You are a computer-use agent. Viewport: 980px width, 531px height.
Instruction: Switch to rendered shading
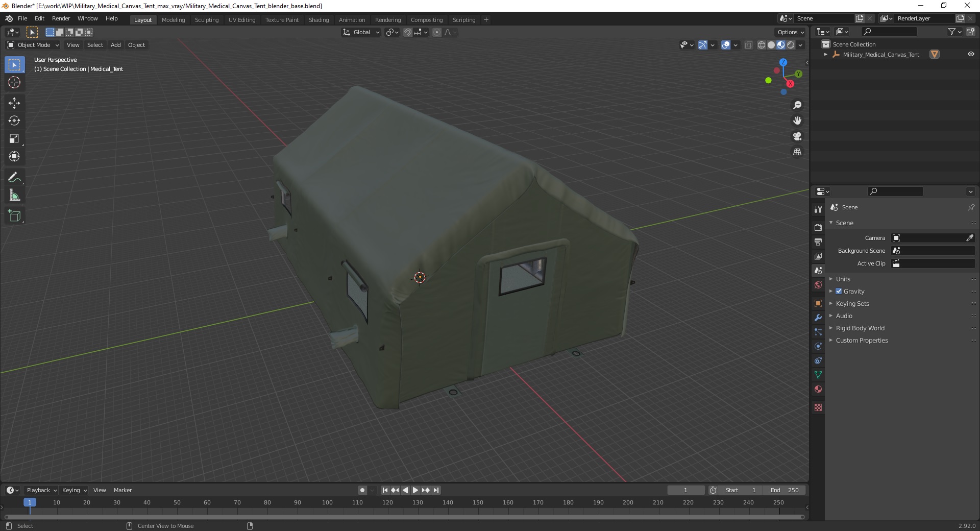click(x=791, y=45)
